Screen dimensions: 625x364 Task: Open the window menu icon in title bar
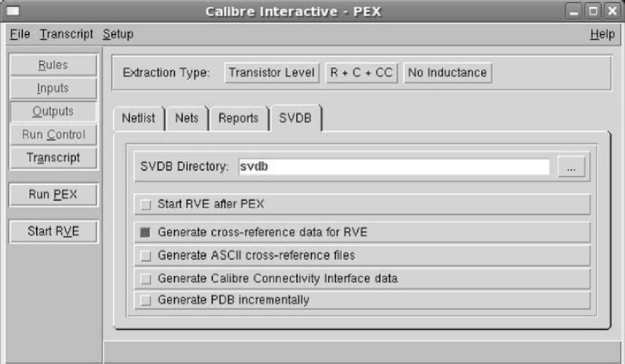[x=13, y=11]
